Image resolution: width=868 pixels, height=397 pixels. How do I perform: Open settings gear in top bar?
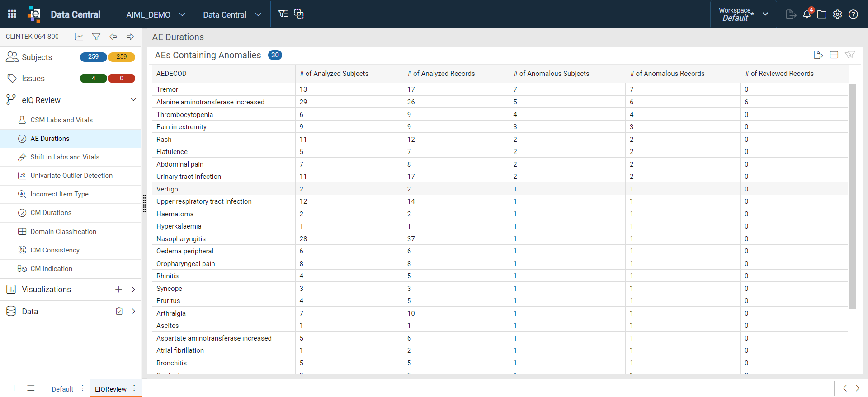point(837,14)
